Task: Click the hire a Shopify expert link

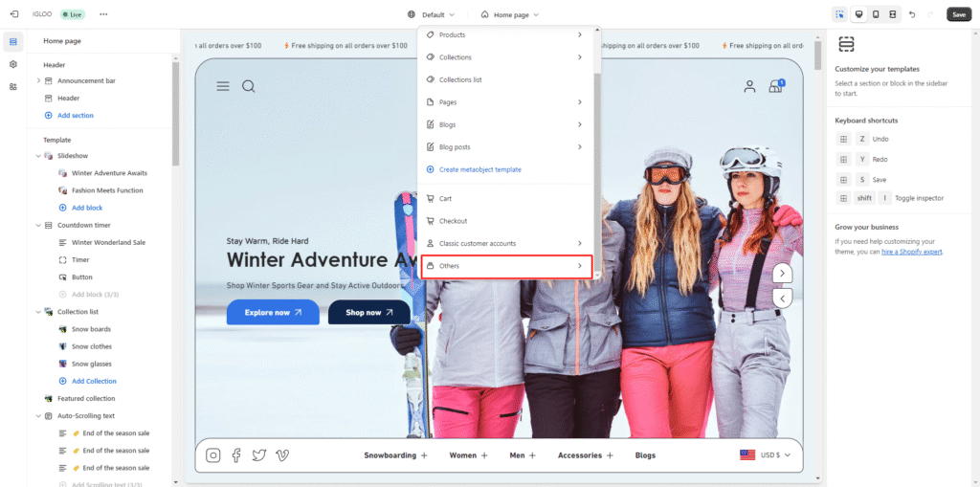Action: tap(912, 252)
